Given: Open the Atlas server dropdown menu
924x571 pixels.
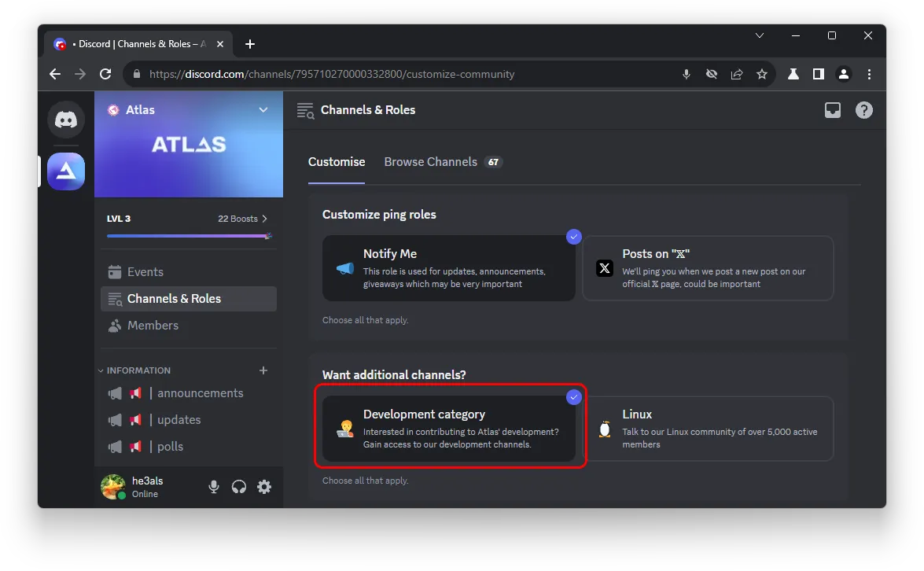Looking at the screenshot, I should coord(263,110).
